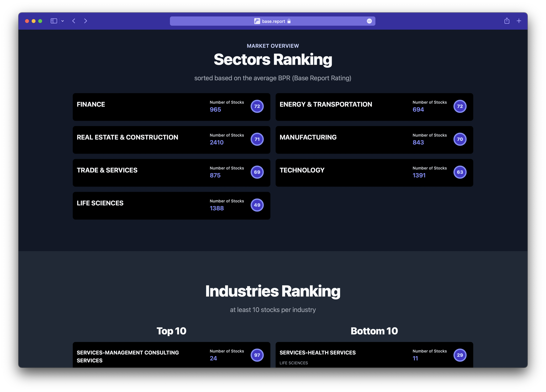
Task: Click the 97 rating circle on Management Consulting
Action: 257,355
